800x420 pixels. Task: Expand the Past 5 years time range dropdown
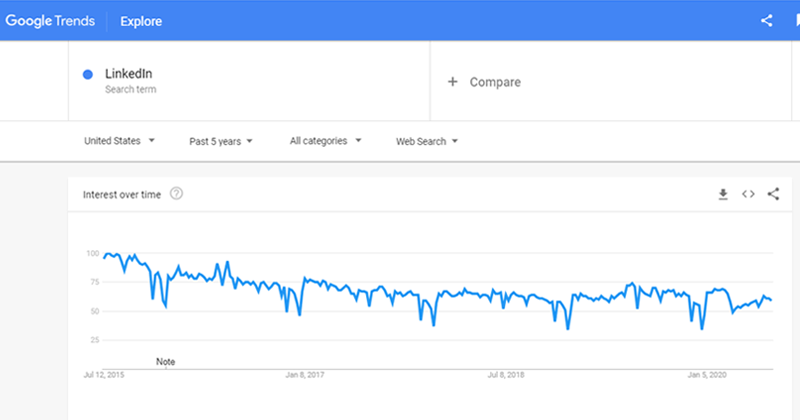tap(221, 141)
